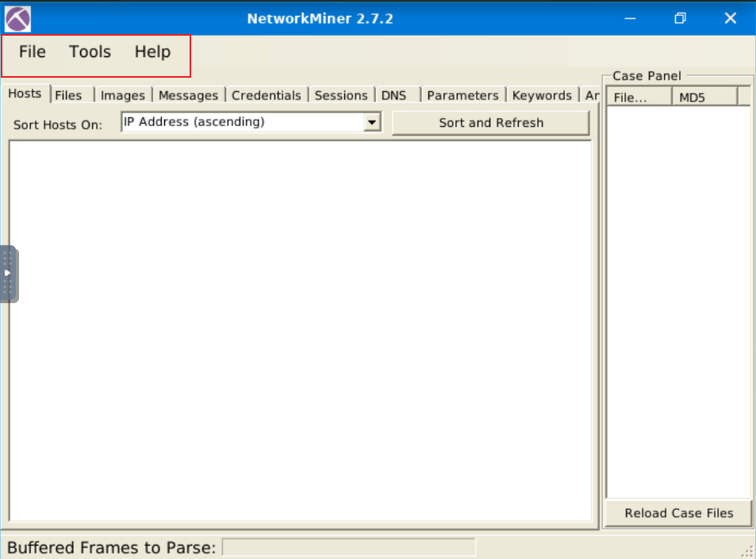This screenshot has width=756, height=559.
Task: Switch to the Parameters tab
Action: pyautogui.click(x=462, y=95)
